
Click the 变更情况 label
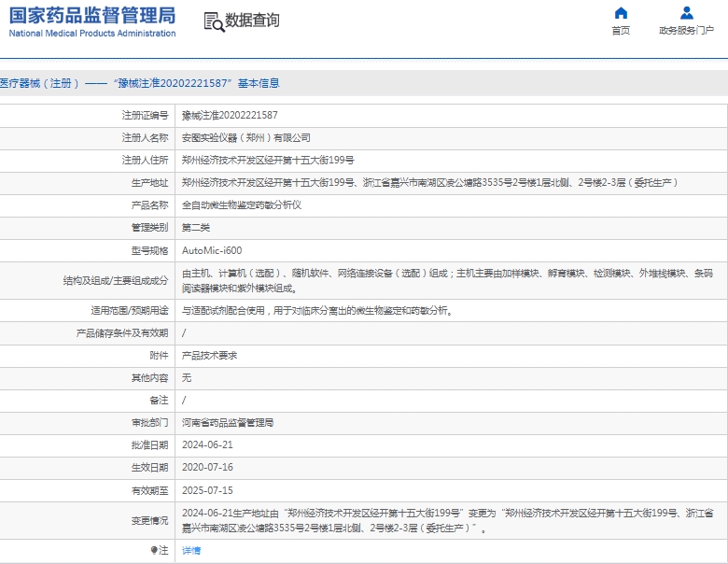149,521
